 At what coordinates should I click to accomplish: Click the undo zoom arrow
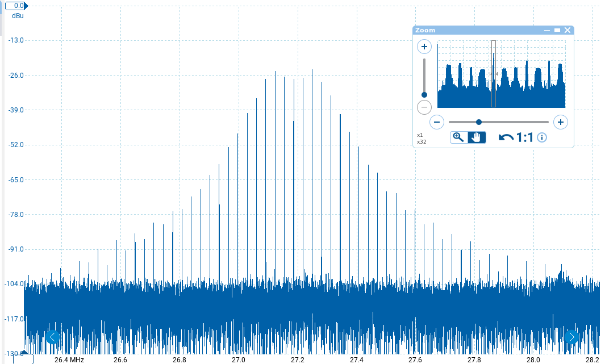click(507, 136)
